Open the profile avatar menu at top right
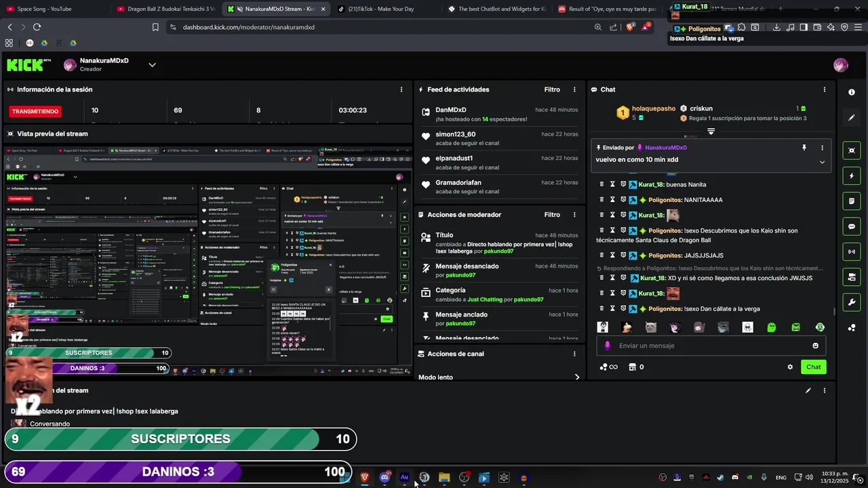Image resolution: width=868 pixels, height=488 pixels. tap(840, 65)
